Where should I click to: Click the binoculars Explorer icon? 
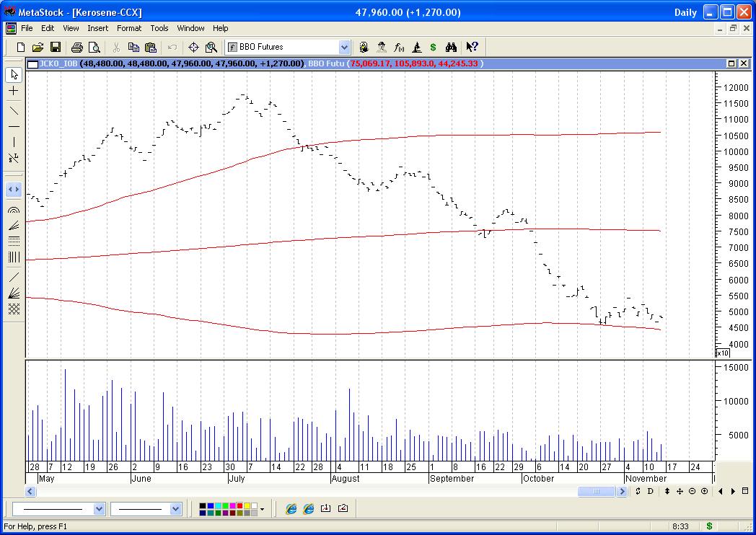(451, 48)
